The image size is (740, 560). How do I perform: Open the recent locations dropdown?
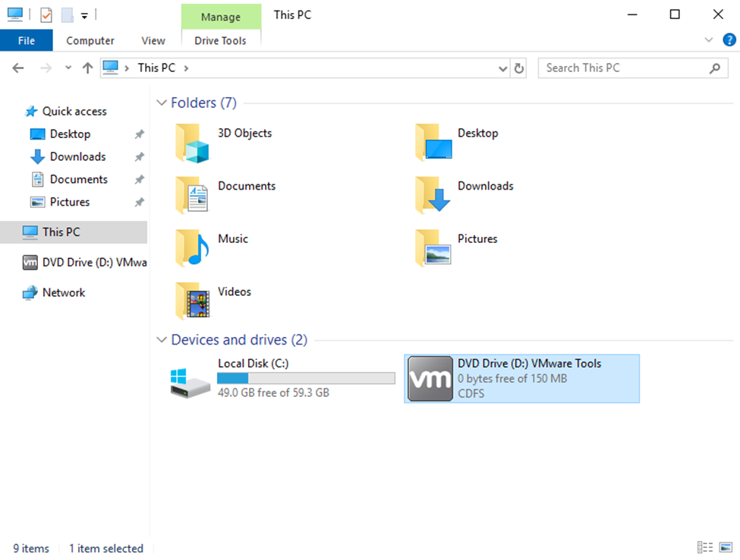68,68
